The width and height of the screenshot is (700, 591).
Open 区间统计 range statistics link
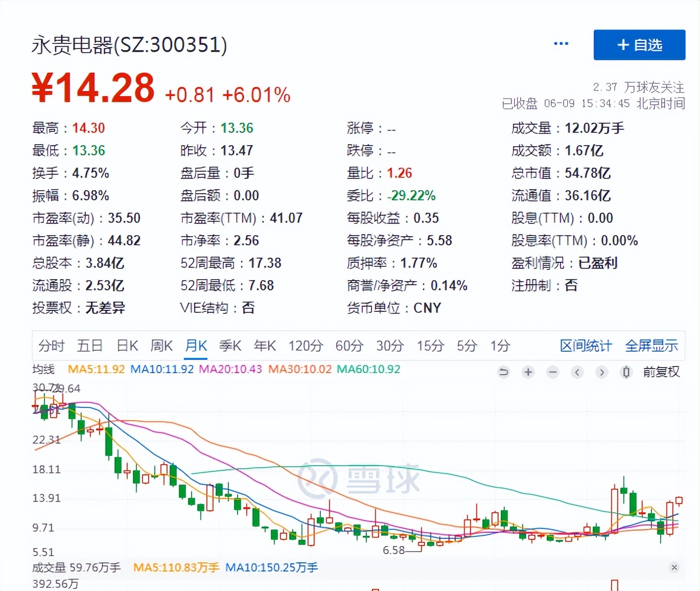click(x=586, y=346)
